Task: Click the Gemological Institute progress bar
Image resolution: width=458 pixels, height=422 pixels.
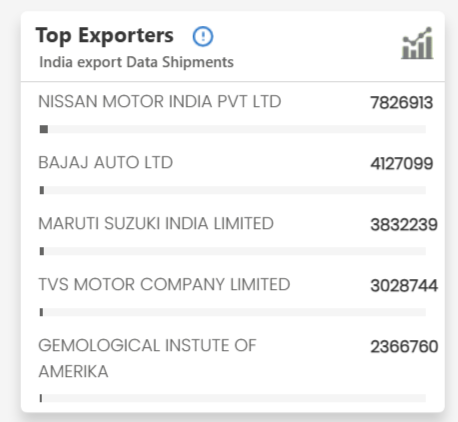Action: click(233, 398)
